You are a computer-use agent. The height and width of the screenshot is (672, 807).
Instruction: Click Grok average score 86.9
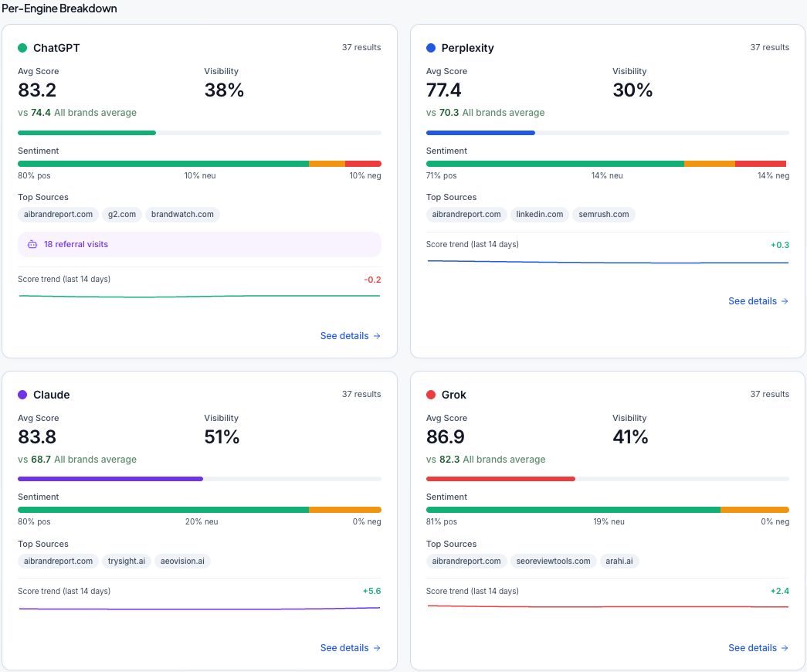pyautogui.click(x=445, y=436)
